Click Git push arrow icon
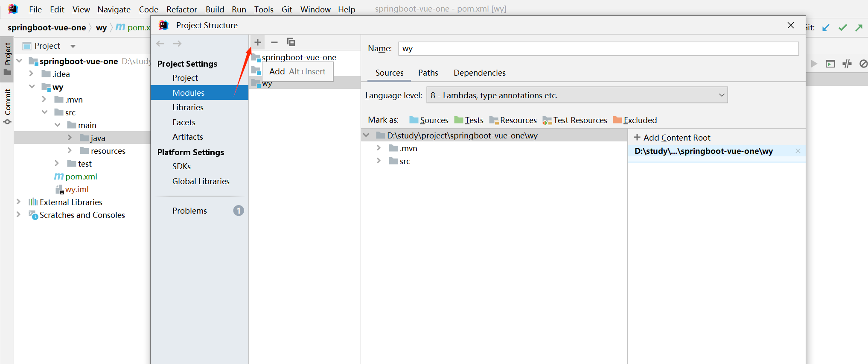 [x=859, y=28]
